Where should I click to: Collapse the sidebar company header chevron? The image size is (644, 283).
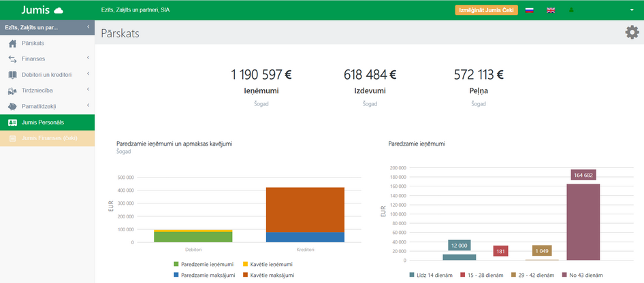88,27
